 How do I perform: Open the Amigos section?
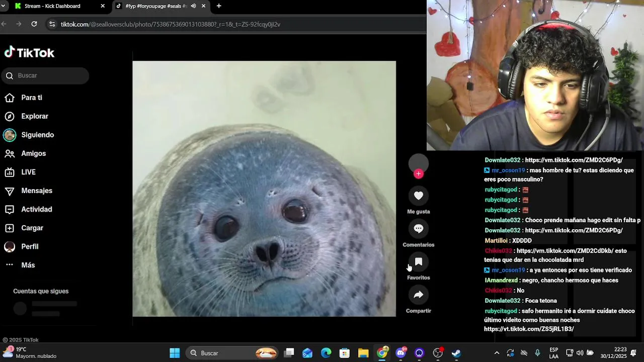(33, 153)
